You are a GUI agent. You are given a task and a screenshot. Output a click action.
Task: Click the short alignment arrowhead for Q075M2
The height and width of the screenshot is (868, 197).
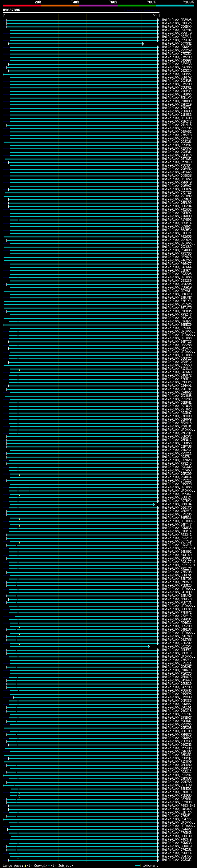(143, 44)
